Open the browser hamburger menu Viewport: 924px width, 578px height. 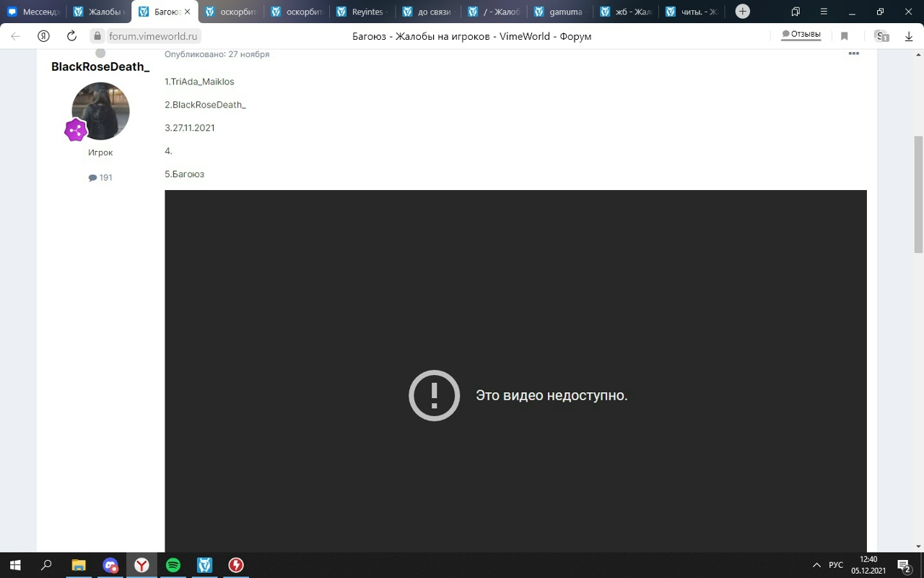click(x=824, y=12)
